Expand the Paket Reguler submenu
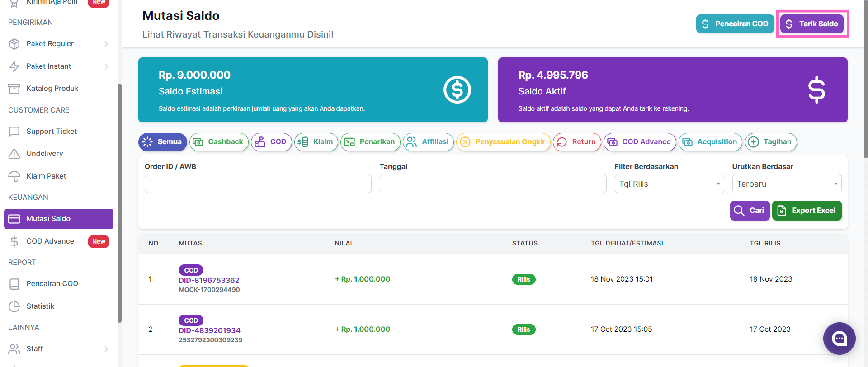The image size is (868, 367). (106, 44)
